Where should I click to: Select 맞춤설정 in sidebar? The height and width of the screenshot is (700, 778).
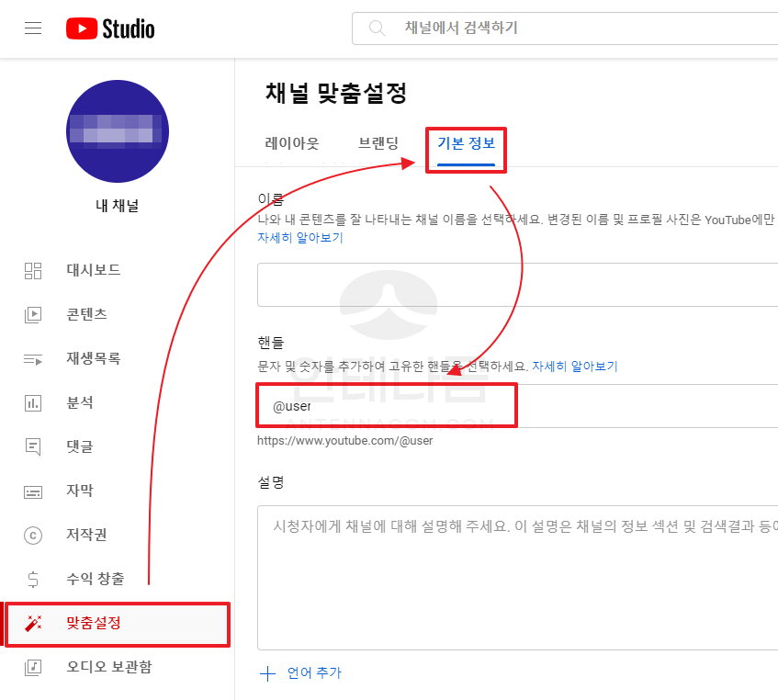click(x=117, y=624)
